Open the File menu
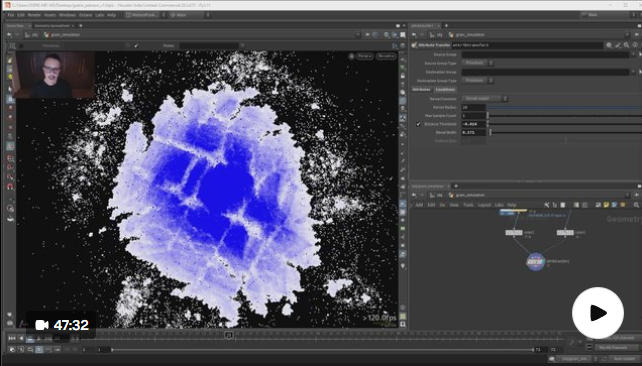642x366 pixels. pos(11,15)
